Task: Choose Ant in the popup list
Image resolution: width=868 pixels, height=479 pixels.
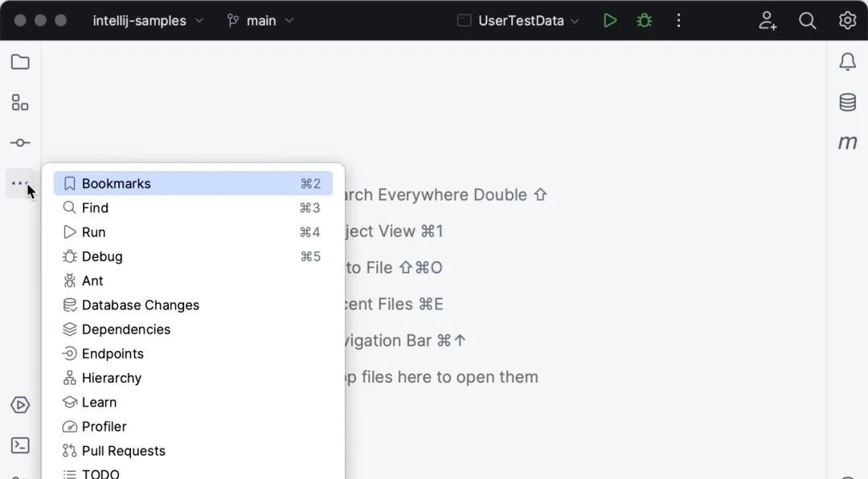Action: point(193,280)
